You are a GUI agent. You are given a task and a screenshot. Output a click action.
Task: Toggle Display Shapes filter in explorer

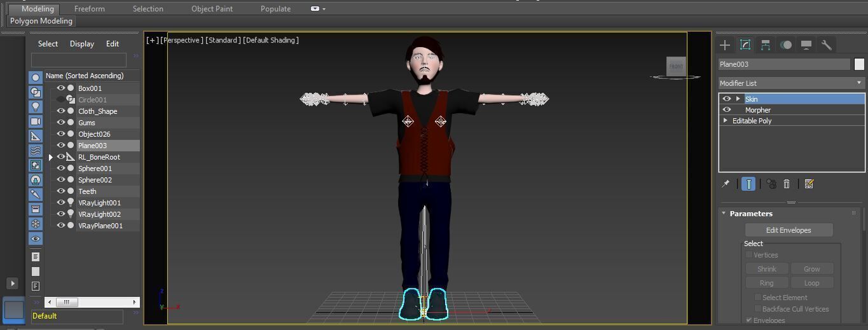click(36, 92)
